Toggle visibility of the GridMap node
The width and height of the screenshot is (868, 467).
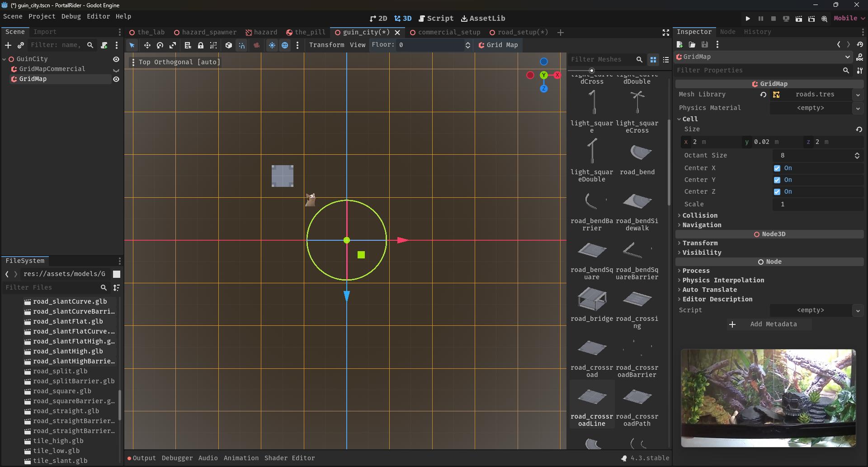tap(116, 79)
